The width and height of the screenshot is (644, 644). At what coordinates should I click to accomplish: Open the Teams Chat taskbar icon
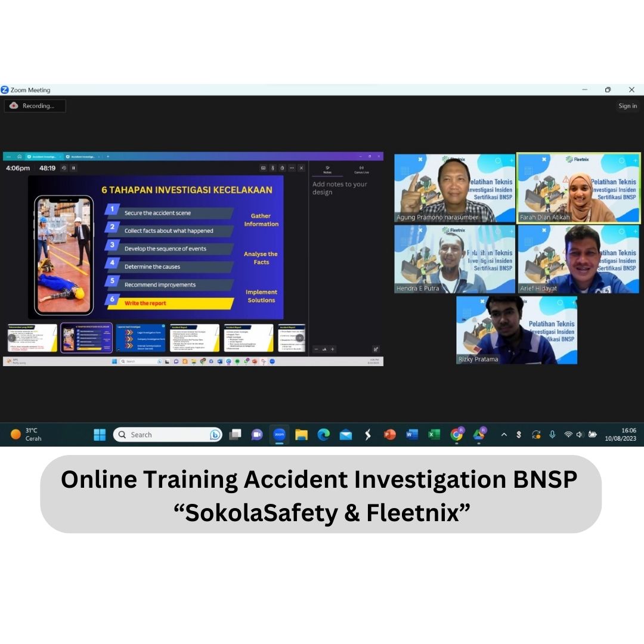tap(257, 435)
